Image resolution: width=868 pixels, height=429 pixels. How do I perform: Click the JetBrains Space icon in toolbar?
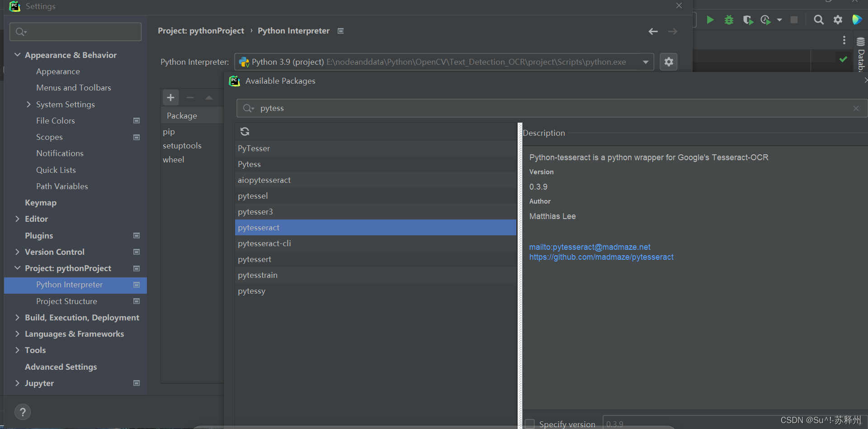point(857,19)
